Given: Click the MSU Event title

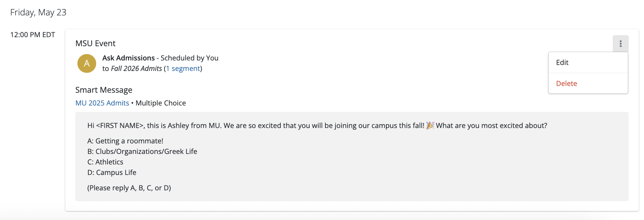Looking at the screenshot, I should (95, 44).
